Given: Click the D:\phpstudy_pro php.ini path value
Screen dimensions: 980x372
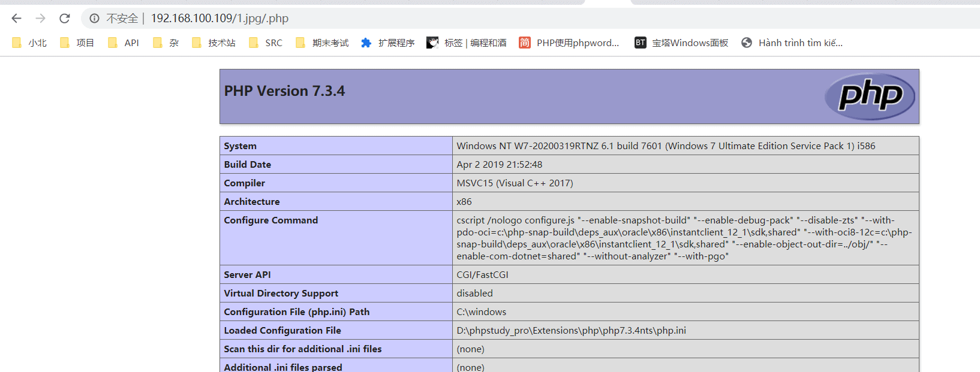Looking at the screenshot, I should tap(571, 331).
